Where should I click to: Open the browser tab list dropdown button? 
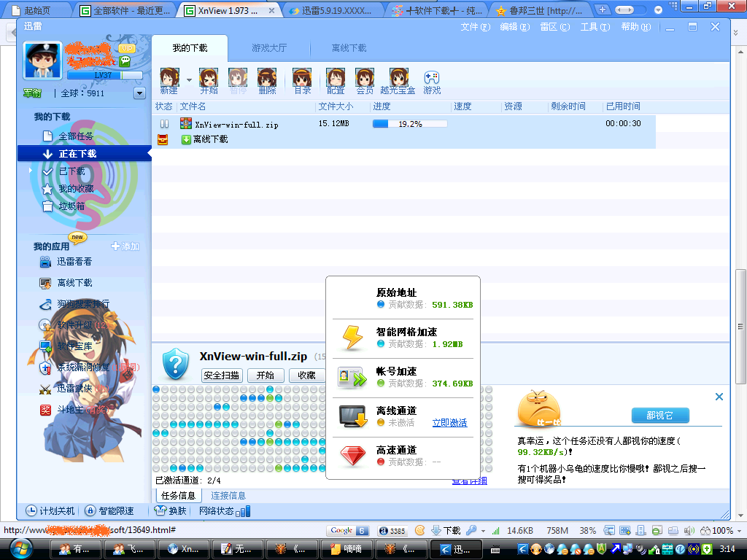click(658, 10)
